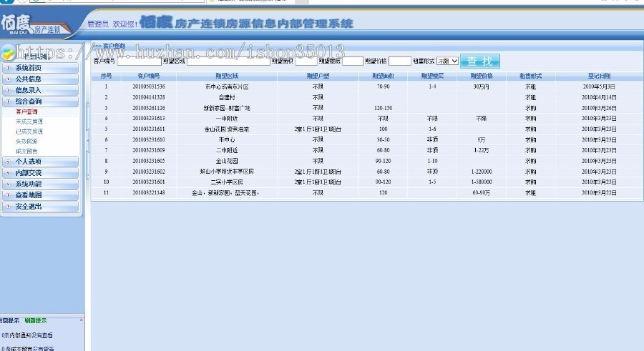The image size is (644, 351).
Task: Expand the 信息录入 menu section
Action: point(40,90)
